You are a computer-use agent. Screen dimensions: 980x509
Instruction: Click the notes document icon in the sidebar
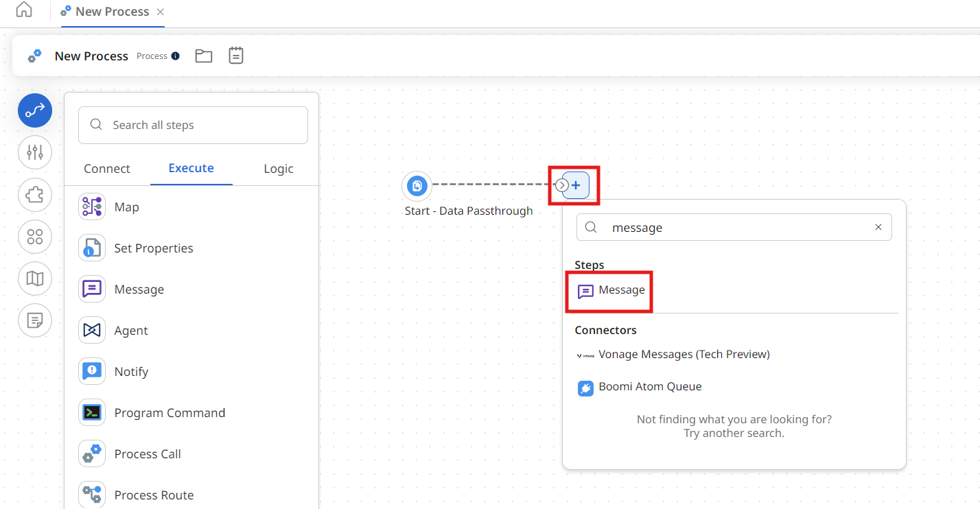point(35,320)
